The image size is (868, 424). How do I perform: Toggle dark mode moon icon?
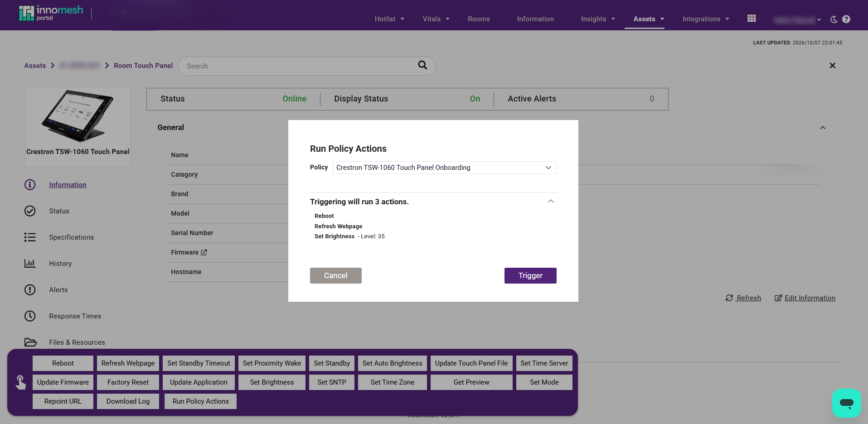point(834,19)
